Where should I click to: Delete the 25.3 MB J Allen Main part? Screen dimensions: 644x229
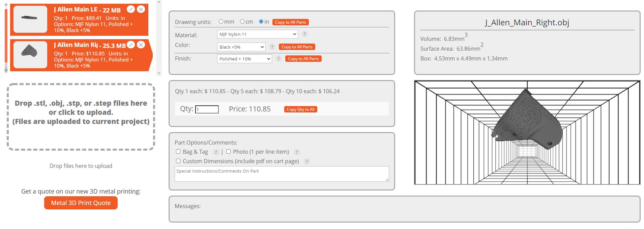(141, 45)
